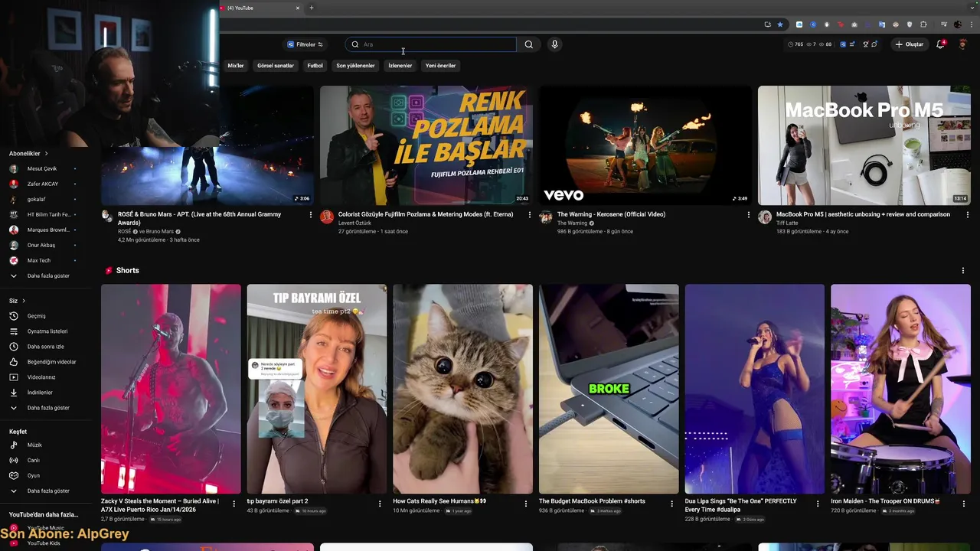Open Zafer AKCAY subscription

pyautogui.click(x=42, y=184)
